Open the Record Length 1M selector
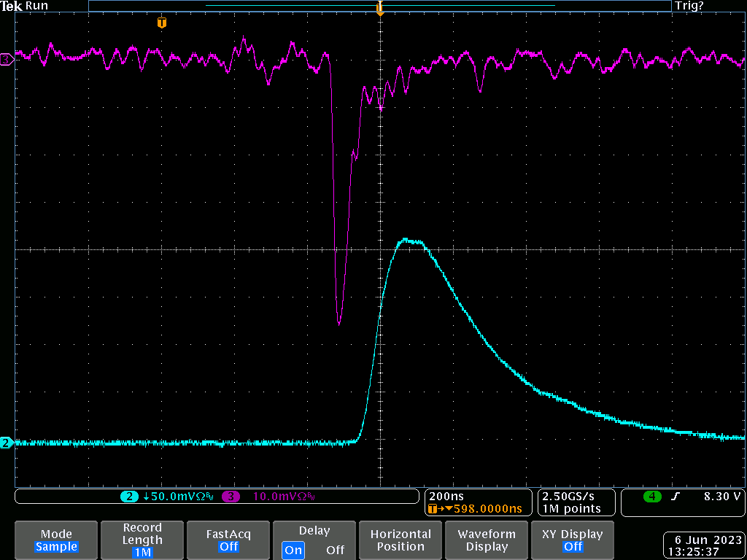747x560 pixels. 142,540
